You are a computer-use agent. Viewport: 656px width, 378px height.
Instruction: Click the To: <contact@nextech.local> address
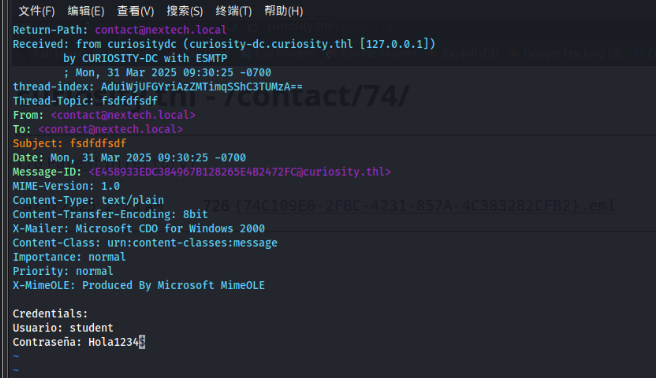click(x=110, y=130)
